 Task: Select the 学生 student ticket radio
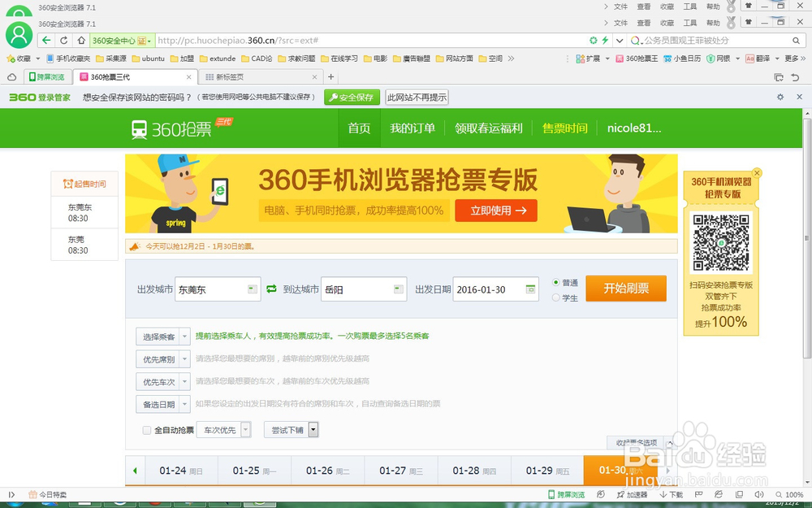coord(555,298)
